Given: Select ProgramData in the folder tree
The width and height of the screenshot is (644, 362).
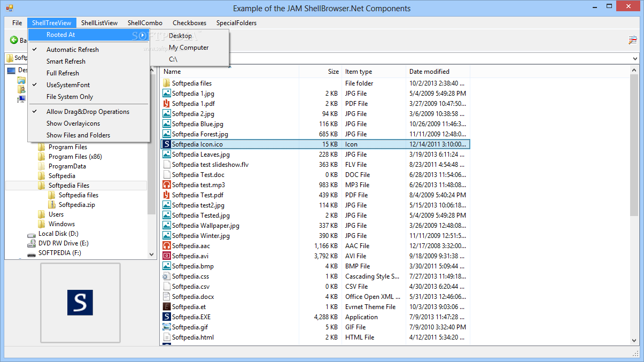Looking at the screenshot, I should [67, 166].
